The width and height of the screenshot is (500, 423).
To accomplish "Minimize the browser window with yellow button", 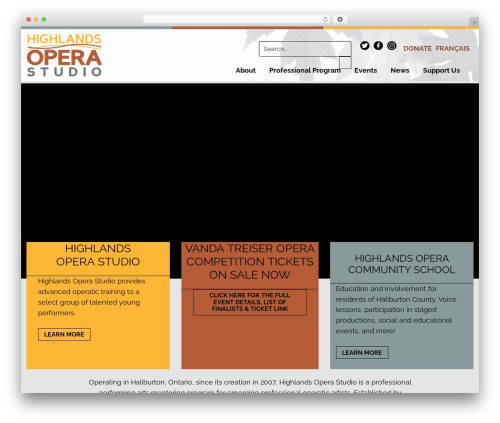I will point(36,20).
